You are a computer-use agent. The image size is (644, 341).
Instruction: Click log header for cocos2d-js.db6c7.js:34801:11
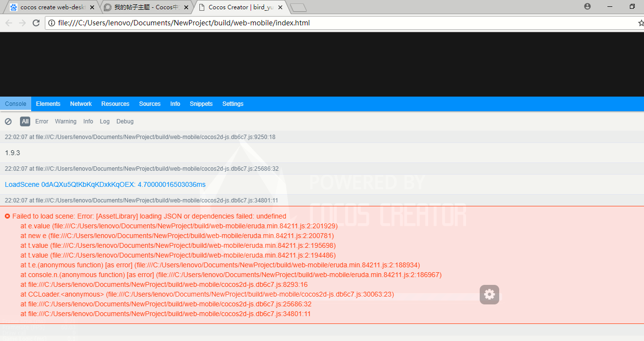(322, 201)
